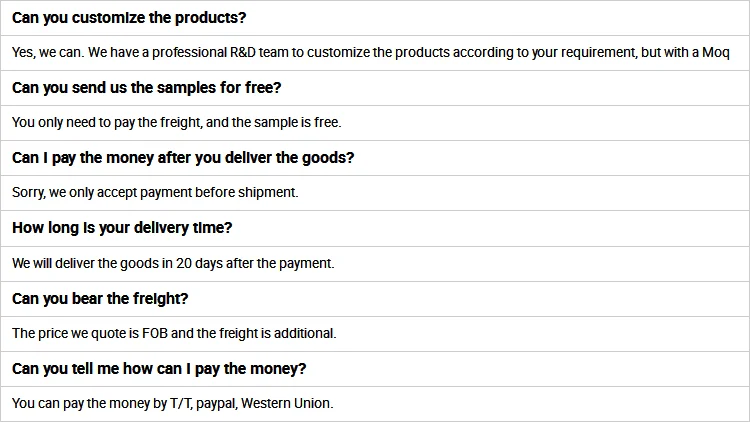Viewport: 750px width, 422px height.
Task: Open the question about how to pay the money
Action: 159,369
